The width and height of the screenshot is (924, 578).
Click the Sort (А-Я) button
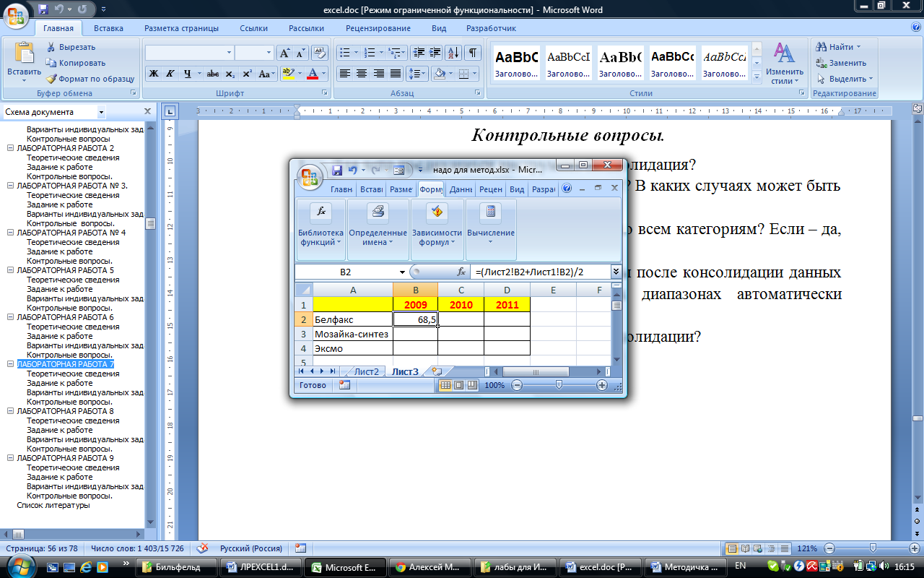[454, 53]
